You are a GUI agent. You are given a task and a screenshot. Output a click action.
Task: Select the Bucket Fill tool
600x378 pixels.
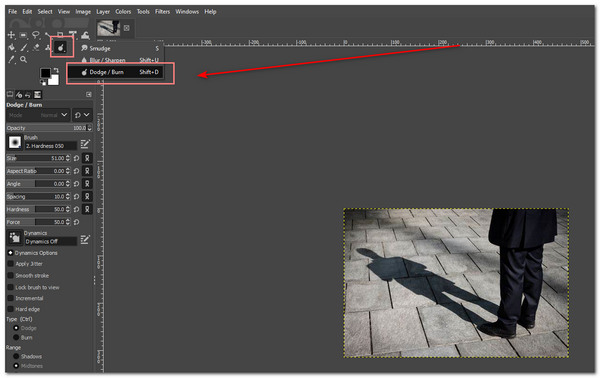pyautogui.click(x=11, y=47)
